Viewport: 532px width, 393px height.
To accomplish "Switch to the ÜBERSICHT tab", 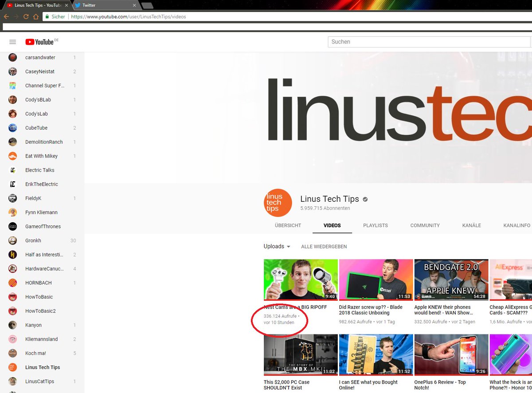I will [x=288, y=225].
